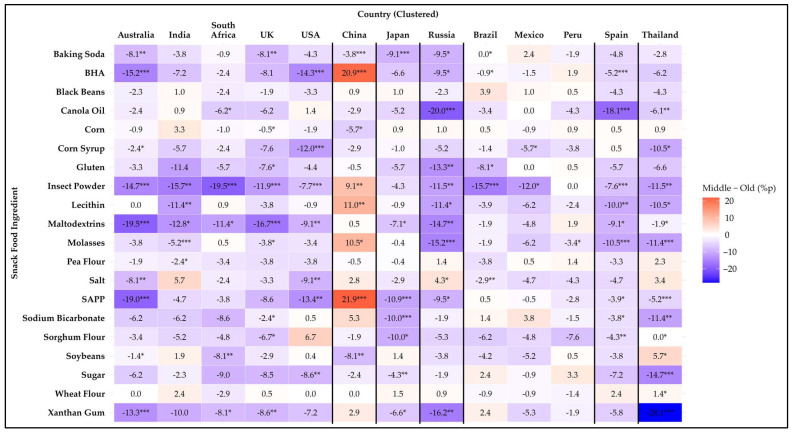This screenshot has height=433, width=792.
Task: Click the USA Sorghum Flour cell showing 6.7
Action: coord(310,337)
